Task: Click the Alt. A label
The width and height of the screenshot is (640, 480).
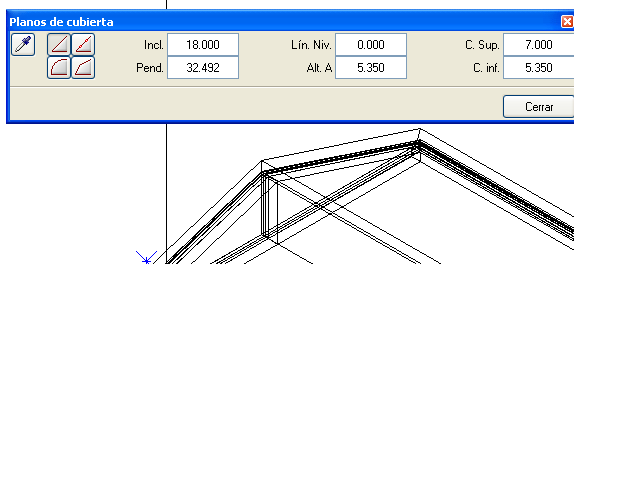Action: coord(319,68)
